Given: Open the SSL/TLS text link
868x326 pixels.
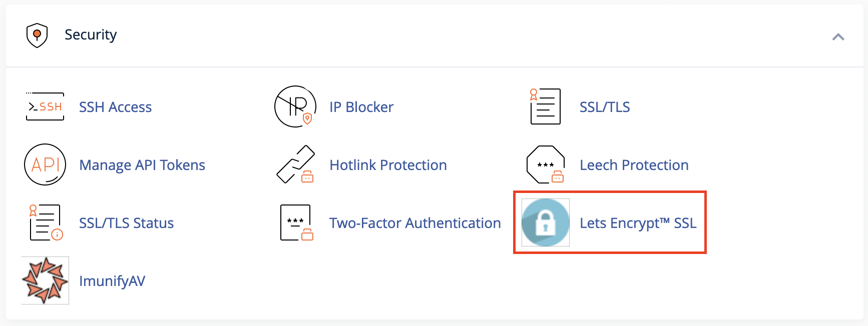Looking at the screenshot, I should (605, 107).
